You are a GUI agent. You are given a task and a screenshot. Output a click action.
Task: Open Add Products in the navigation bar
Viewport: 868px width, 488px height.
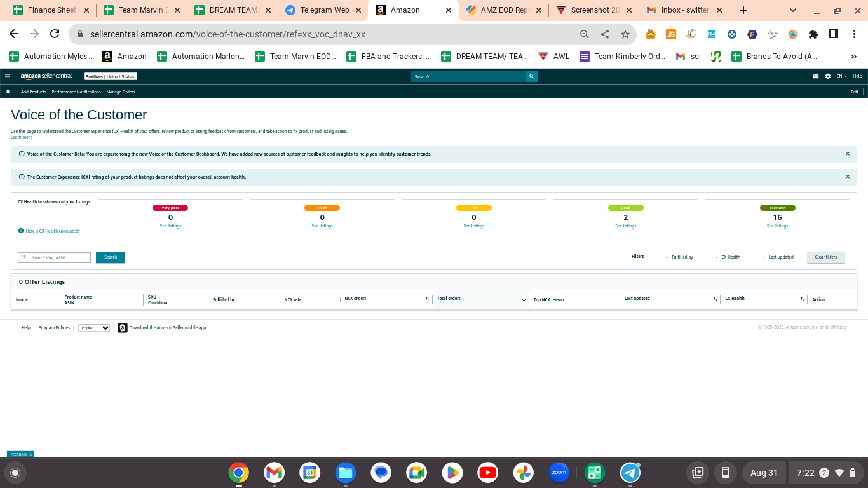[x=34, y=92]
